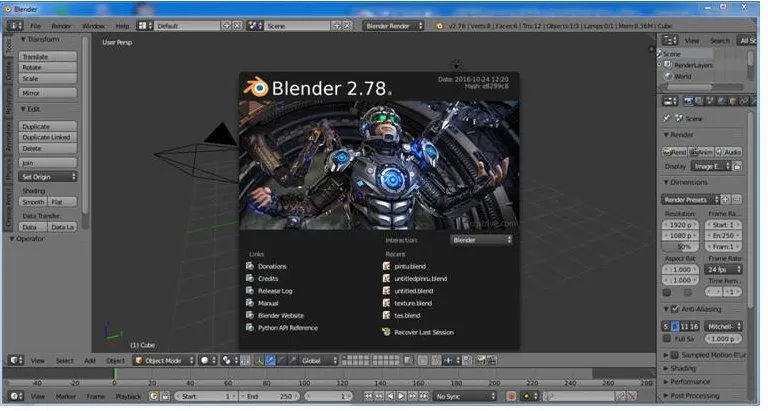Add a new screen layout with plus icon
Viewport: 768px width, 411px height.
(226, 25)
